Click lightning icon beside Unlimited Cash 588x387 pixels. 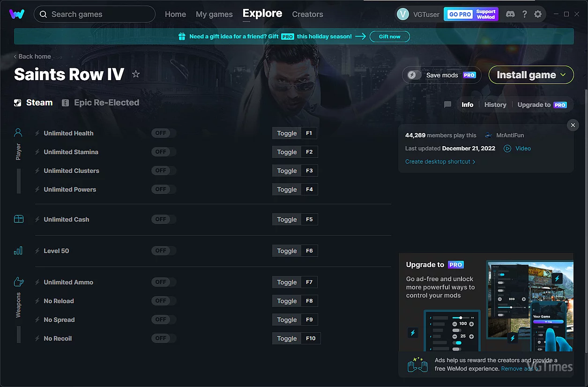coord(37,219)
